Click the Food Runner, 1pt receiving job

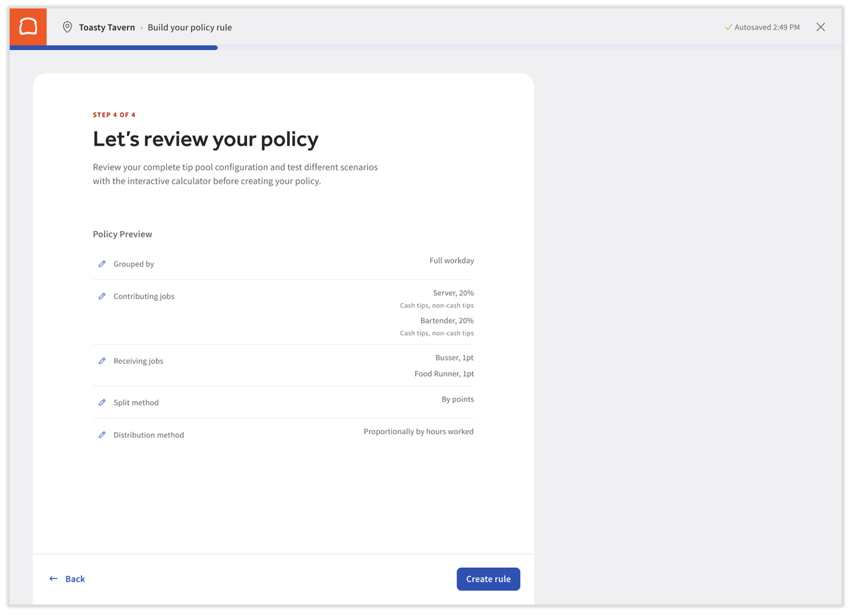coord(444,374)
